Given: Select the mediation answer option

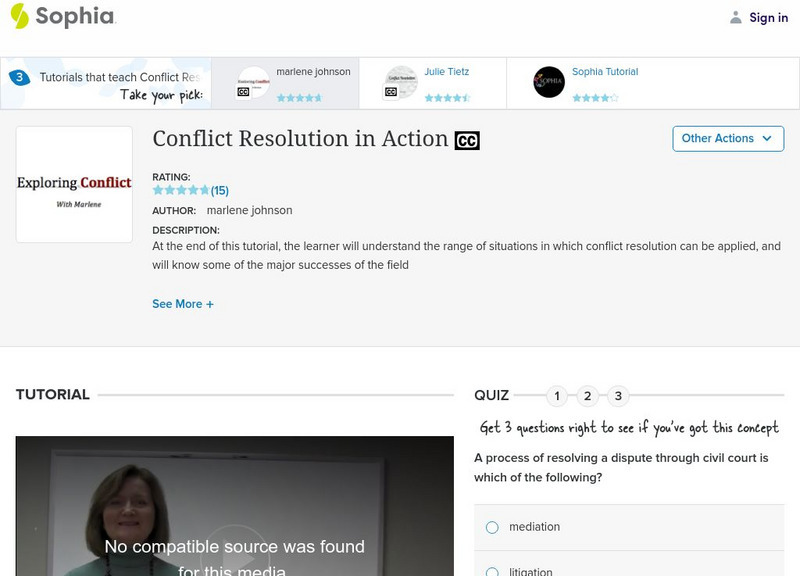Looking at the screenshot, I should pyautogui.click(x=629, y=527).
